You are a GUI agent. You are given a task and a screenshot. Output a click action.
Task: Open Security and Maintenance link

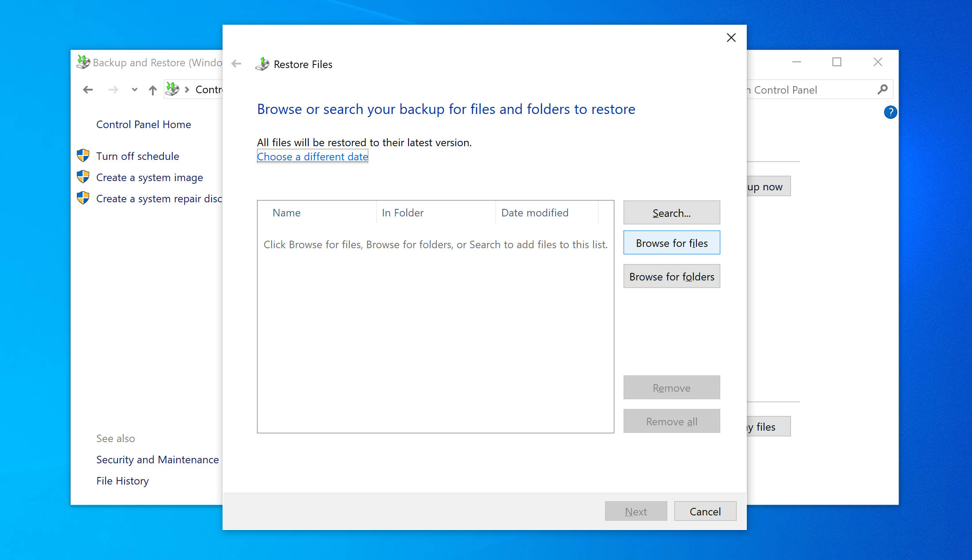coord(157,460)
